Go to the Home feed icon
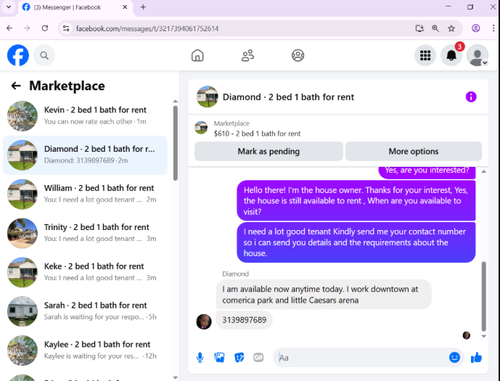 [x=197, y=55]
